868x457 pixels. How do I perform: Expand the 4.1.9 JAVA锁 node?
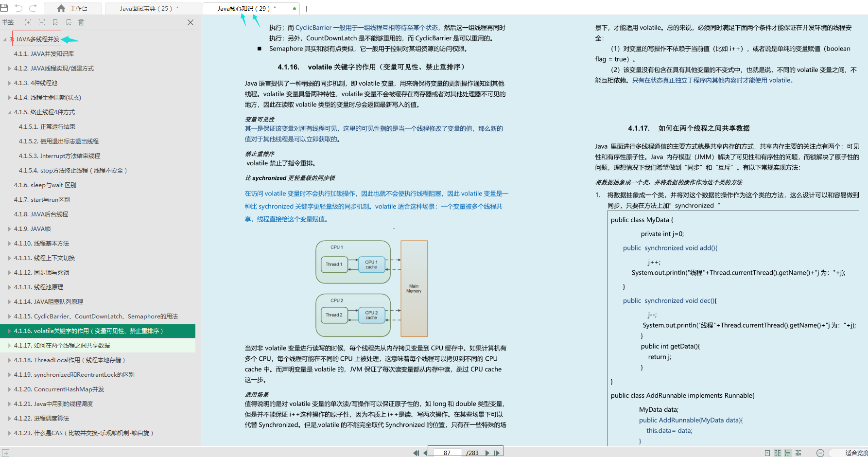click(x=10, y=229)
